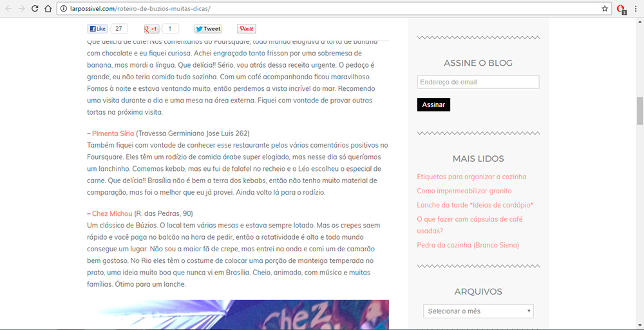The height and width of the screenshot is (330, 644).
Task: Expand the Selecionar o mês dropdown
Action: tap(478, 311)
